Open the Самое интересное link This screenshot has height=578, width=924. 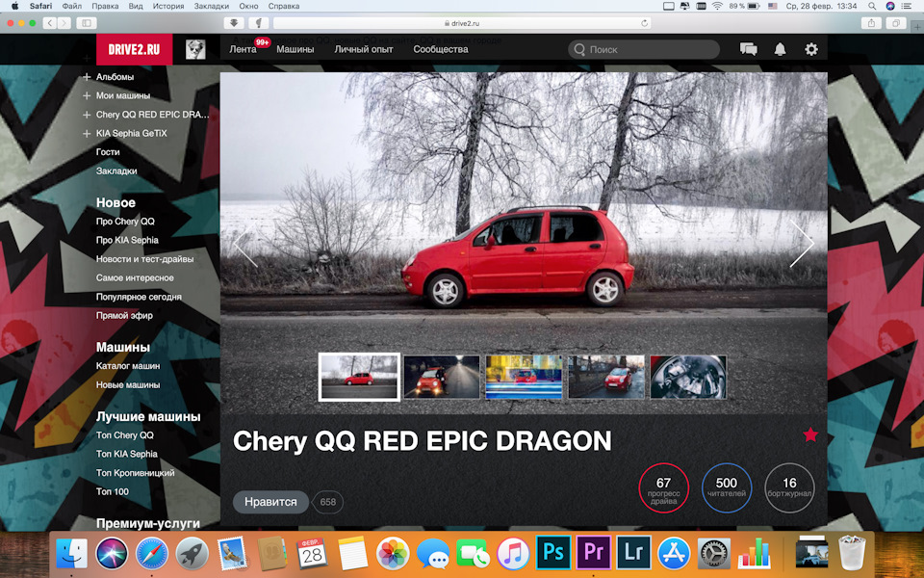pyautogui.click(x=135, y=277)
